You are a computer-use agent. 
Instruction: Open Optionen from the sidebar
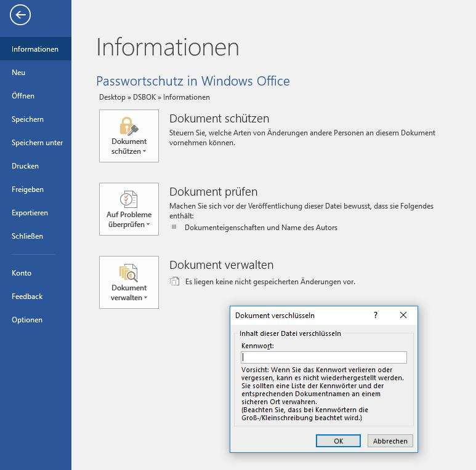point(36,320)
